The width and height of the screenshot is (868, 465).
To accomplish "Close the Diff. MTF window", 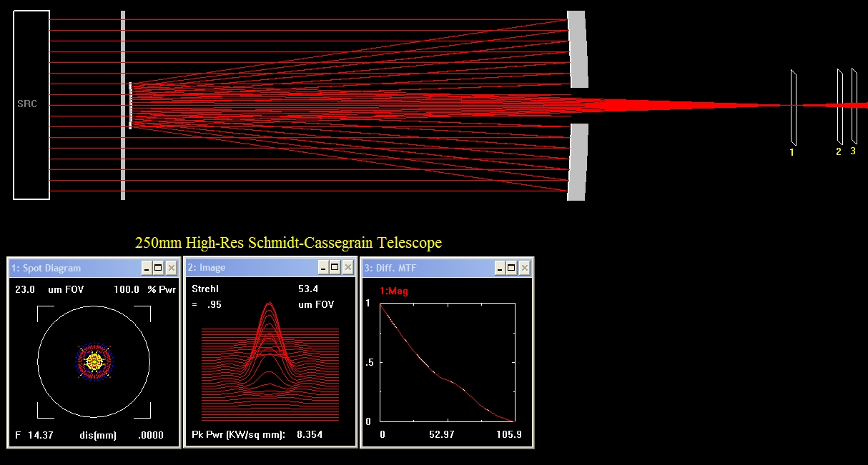I will [524, 268].
